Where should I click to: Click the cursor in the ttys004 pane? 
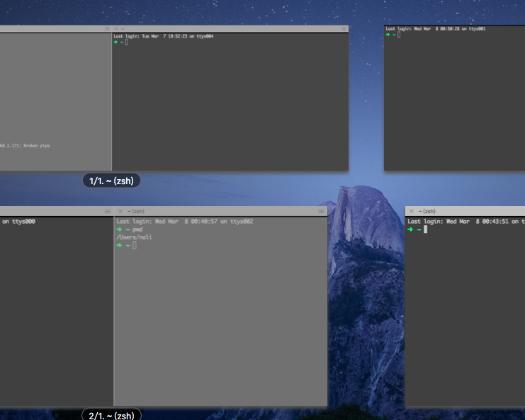tap(127, 42)
